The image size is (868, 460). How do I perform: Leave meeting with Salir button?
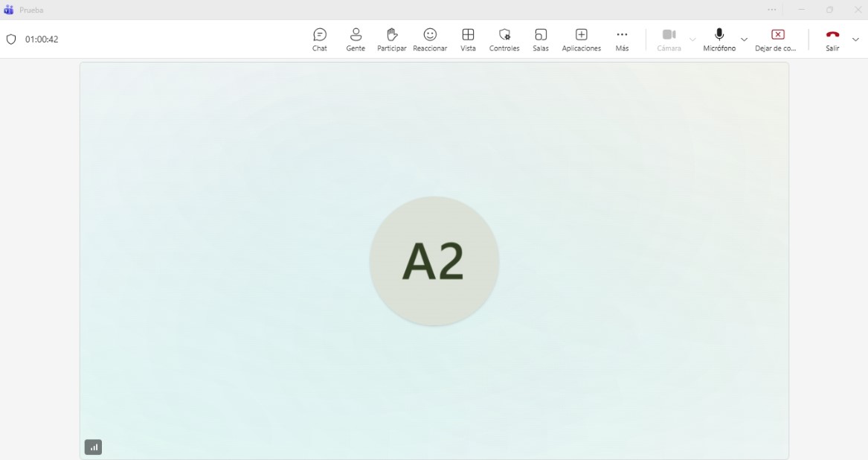[832, 40]
